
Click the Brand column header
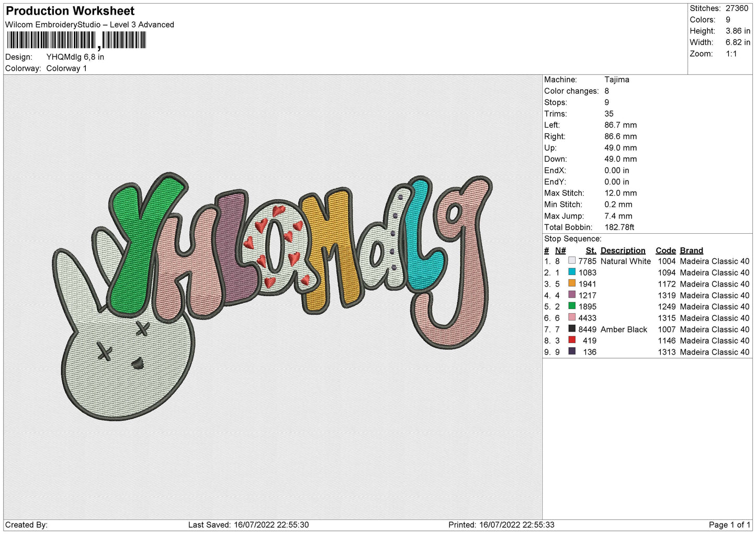coord(691,251)
